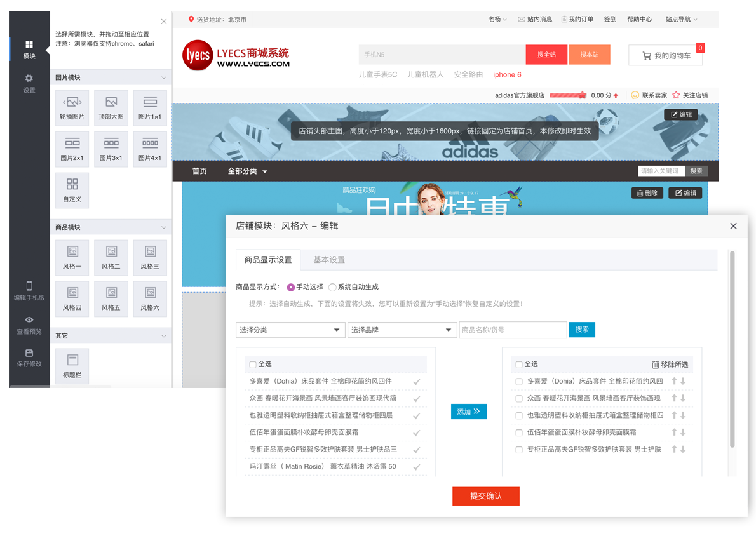Collapse the 商品模块 section

[164, 227]
